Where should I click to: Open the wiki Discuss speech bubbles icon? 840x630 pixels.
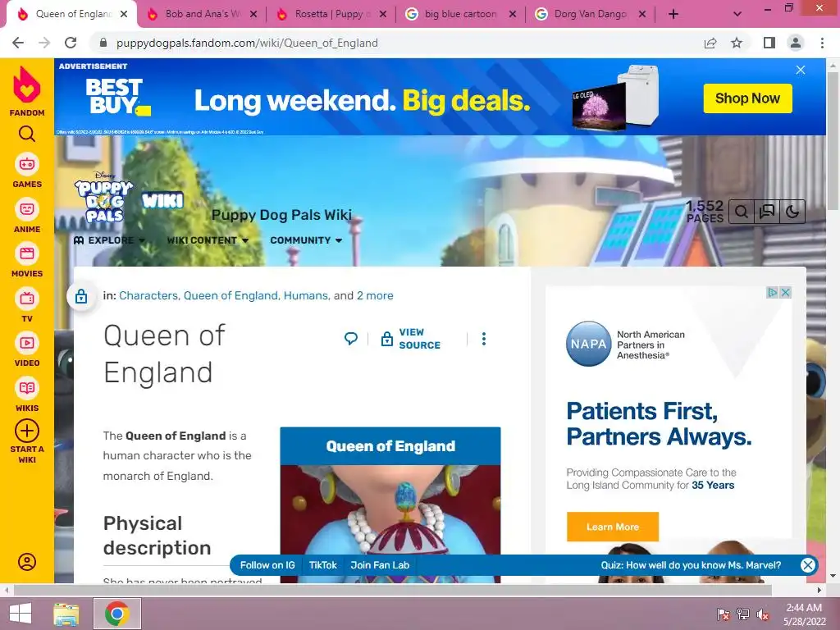(x=767, y=212)
